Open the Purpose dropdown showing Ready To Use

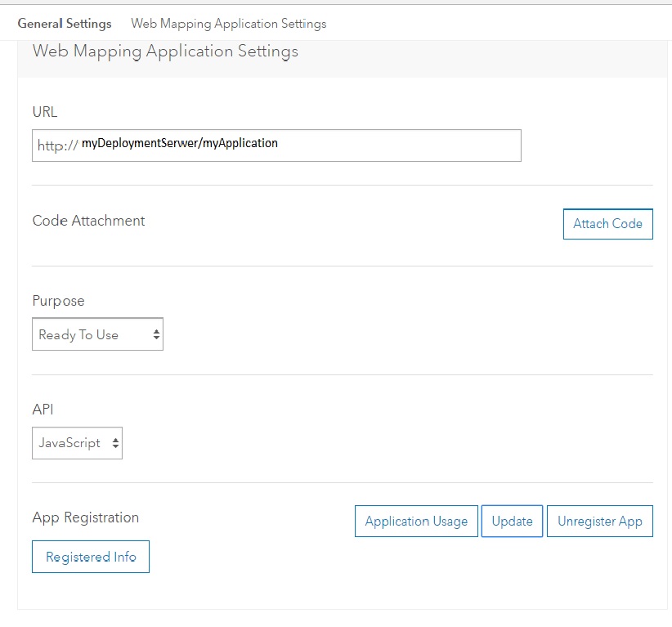pyautogui.click(x=90, y=334)
